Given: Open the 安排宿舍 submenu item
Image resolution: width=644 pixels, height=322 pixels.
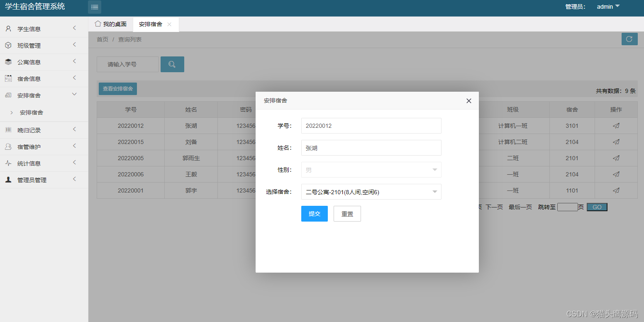Looking at the screenshot, I should pyautogui.click(x=32, y=112).
